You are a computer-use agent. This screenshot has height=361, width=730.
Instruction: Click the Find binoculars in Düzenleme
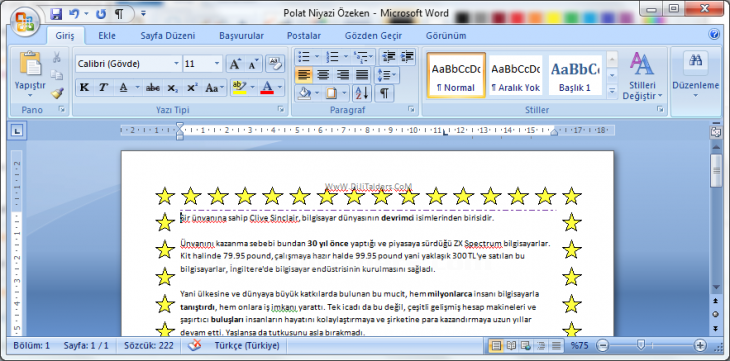point(696,61)
